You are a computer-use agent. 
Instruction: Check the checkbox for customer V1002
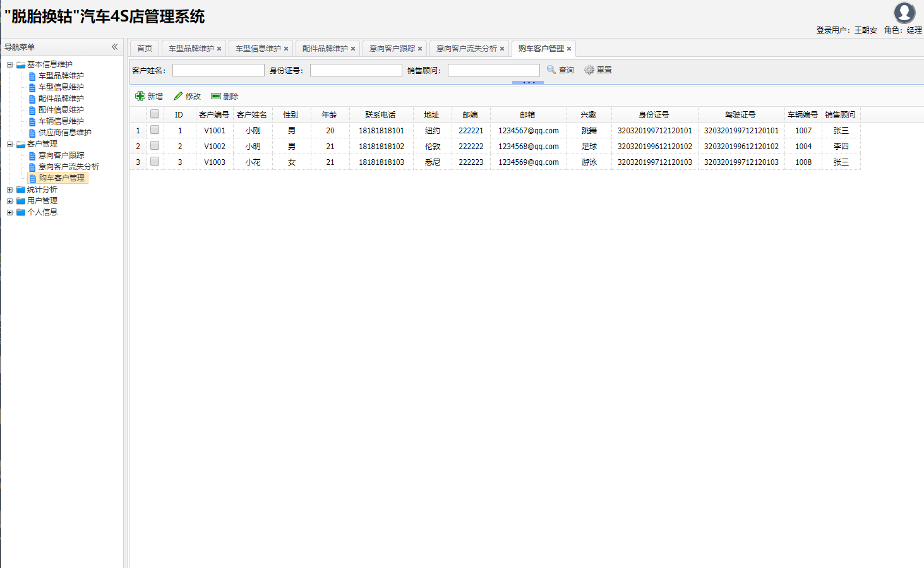155,146
